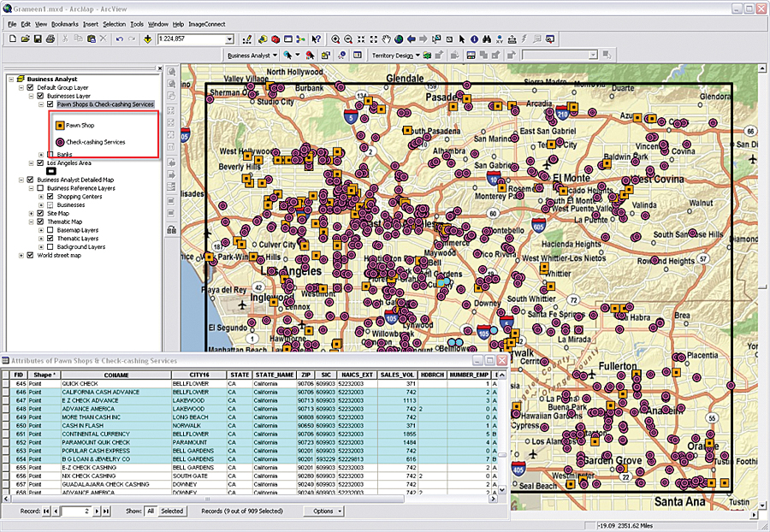Click the fixed zoom in arrows icon
The width and height of the screenshot is (770, 532).
click(x=361, y=38)
